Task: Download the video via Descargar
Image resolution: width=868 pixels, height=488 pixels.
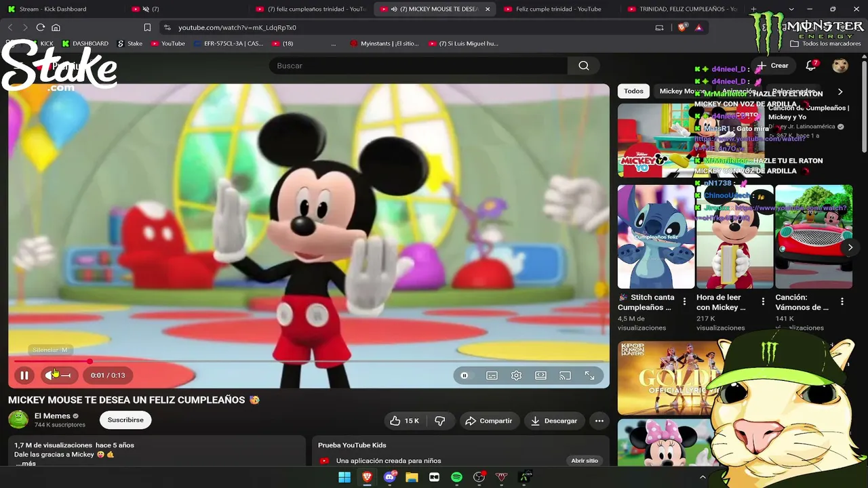Action: coord(553,421)
